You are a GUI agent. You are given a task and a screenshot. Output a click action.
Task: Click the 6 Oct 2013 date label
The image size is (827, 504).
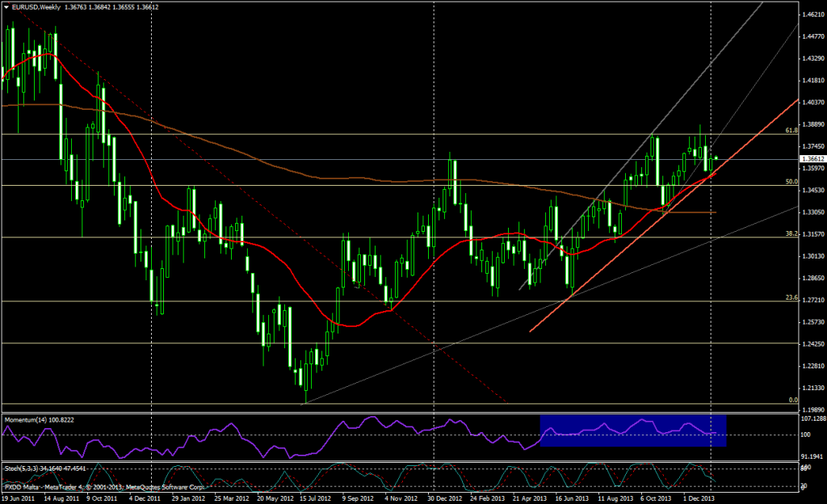pyautogui.click(x=653, y=498)
